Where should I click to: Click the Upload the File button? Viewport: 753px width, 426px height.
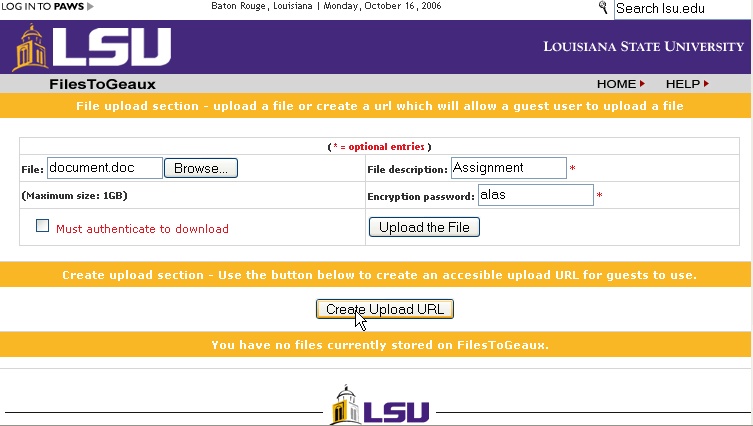coord(424,227)
